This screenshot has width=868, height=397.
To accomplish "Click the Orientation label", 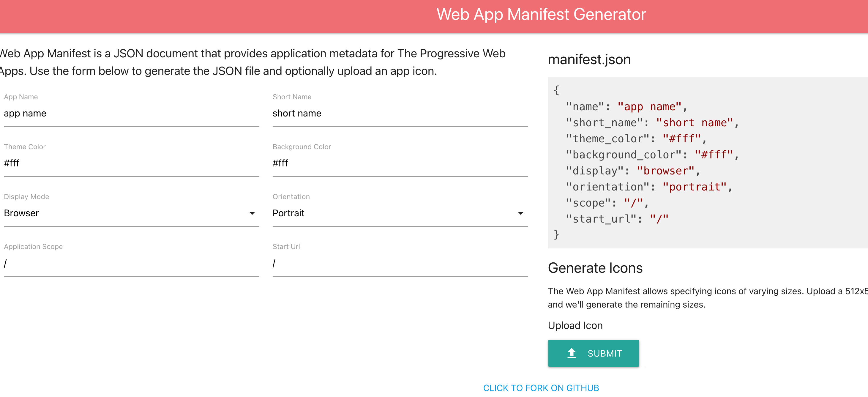I will (x=291, y=197).
